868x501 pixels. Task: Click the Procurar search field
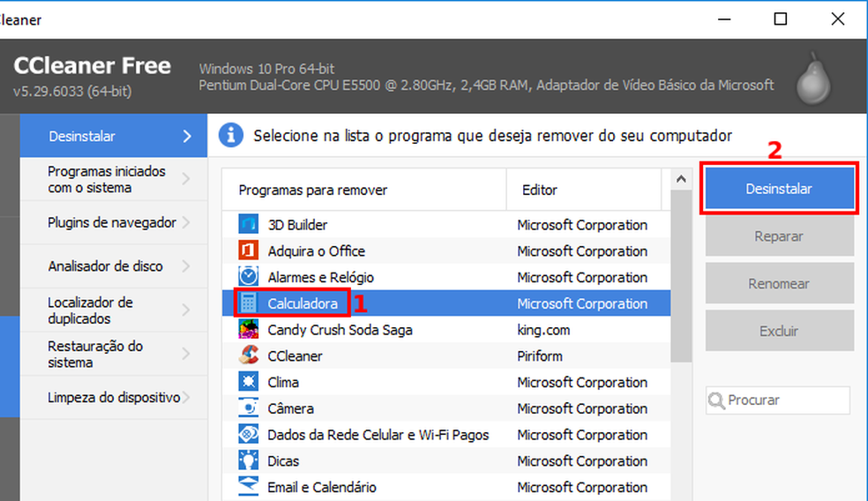[778, 400]
